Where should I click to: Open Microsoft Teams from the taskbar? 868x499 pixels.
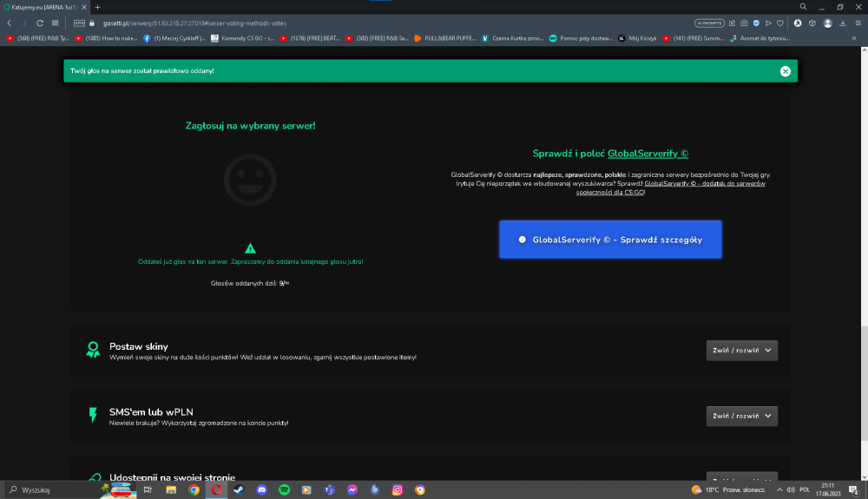click(329, 489)
